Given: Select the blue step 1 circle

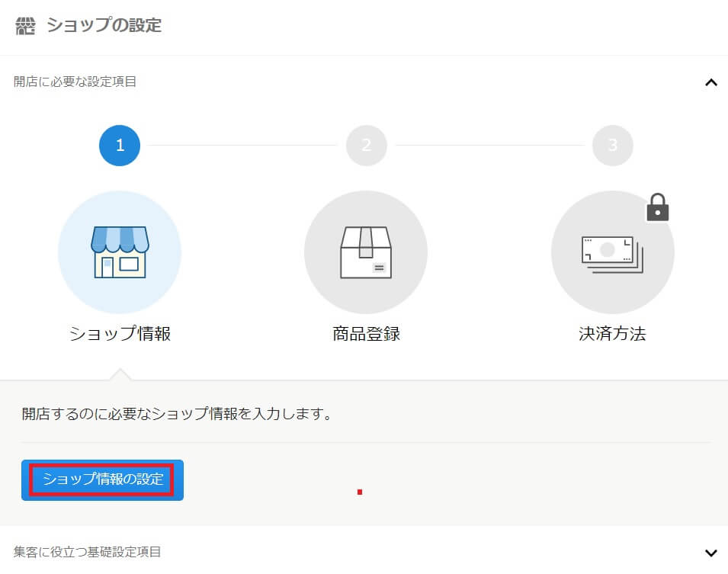Looking at the screenshot, I should (x=120, y=145).
